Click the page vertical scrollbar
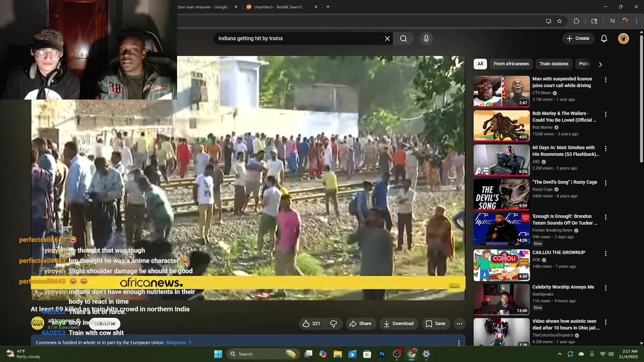The height and width of the screenshot is (362, 644). coord(641,99)
